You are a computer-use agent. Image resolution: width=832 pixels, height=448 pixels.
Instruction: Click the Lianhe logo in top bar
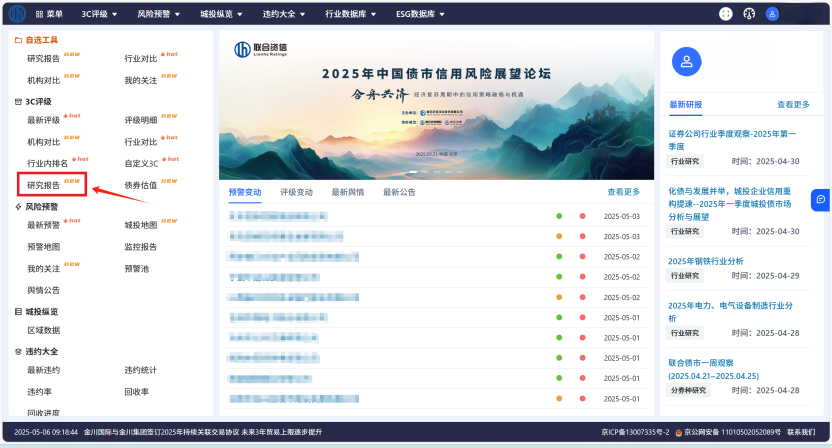pos(17,13)
